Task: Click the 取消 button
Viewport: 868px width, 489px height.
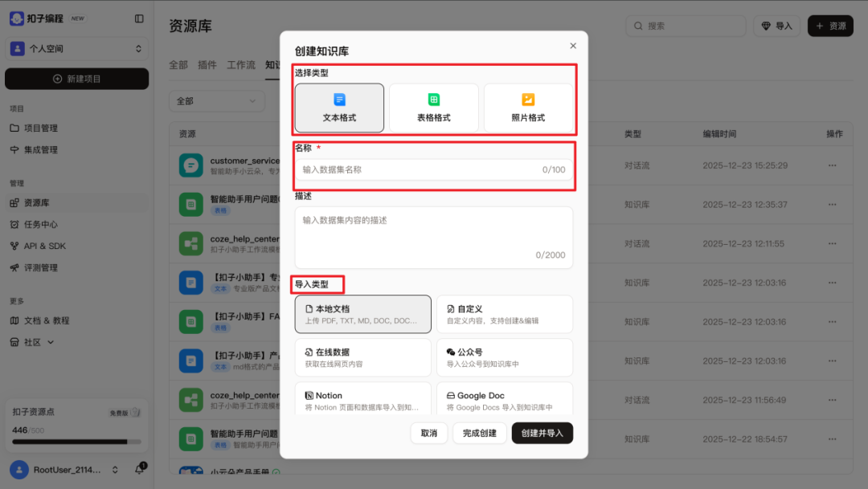Action: point(429,433)
